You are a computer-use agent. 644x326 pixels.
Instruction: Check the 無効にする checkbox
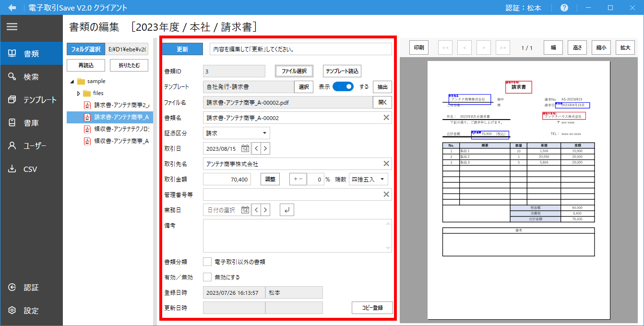click(x=207, y=277)
